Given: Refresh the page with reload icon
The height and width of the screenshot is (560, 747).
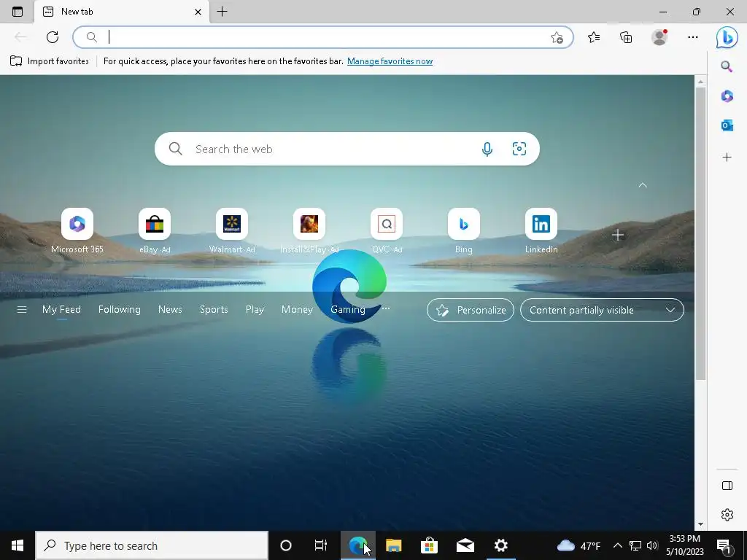Looking at the screenshot, I should [53, 37].
